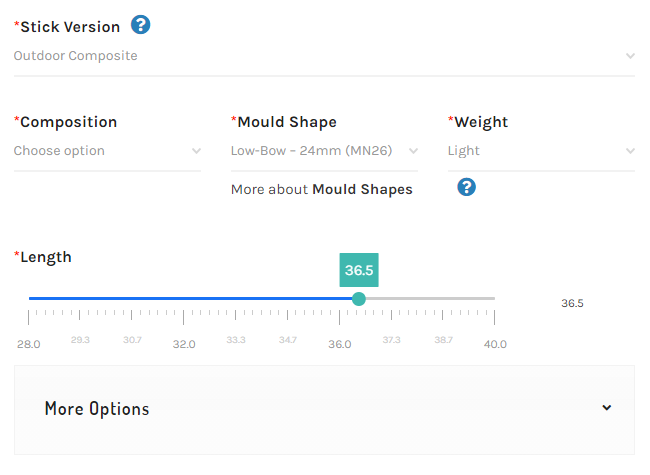Image resolution: width=650 pixels, height=475 pixels.
Task: Click the Mould Shape chevron arrow
Action: pos(413,151)
